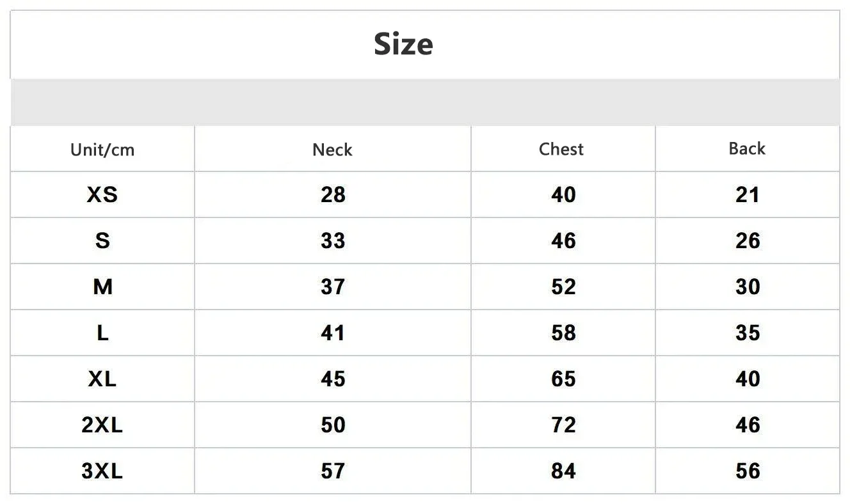850x504 pixels.
Task: Select the Chest column header
Action: click(561, 149)
